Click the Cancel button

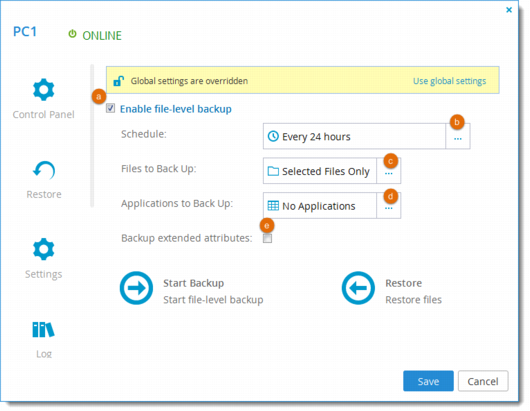[483, 381]
